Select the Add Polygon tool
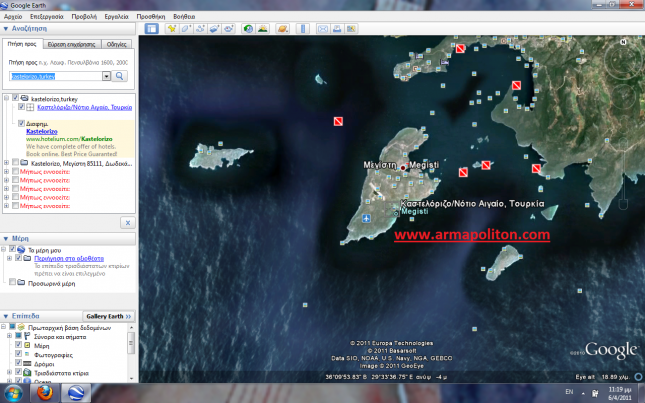645x403 pixels. pos(186,28)
